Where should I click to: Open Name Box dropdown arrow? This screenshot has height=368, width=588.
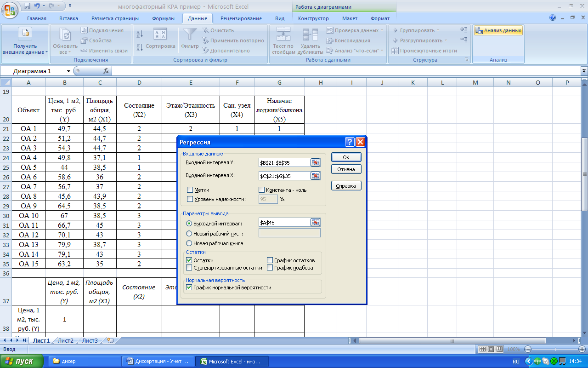[68, 71]
